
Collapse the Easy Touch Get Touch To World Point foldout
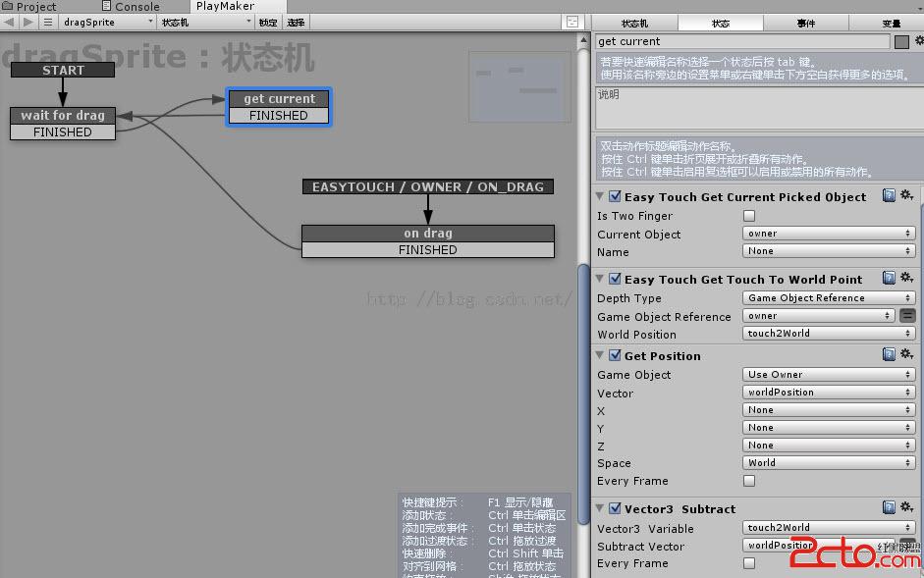pos(600,279)
